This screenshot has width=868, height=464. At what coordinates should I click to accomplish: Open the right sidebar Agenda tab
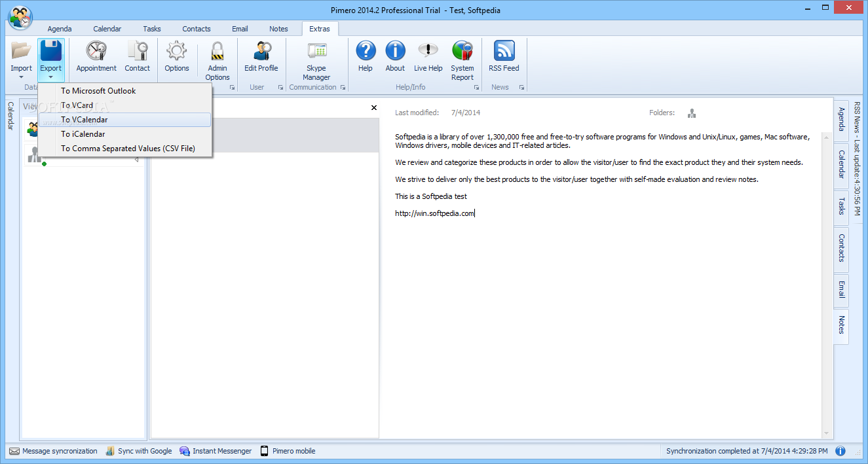pos(842,119)
